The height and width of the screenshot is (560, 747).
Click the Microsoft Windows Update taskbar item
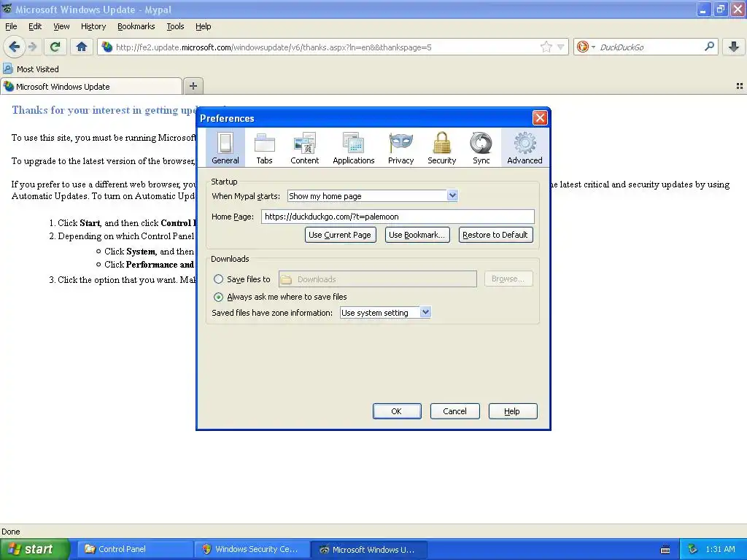(x=369, y=549)
